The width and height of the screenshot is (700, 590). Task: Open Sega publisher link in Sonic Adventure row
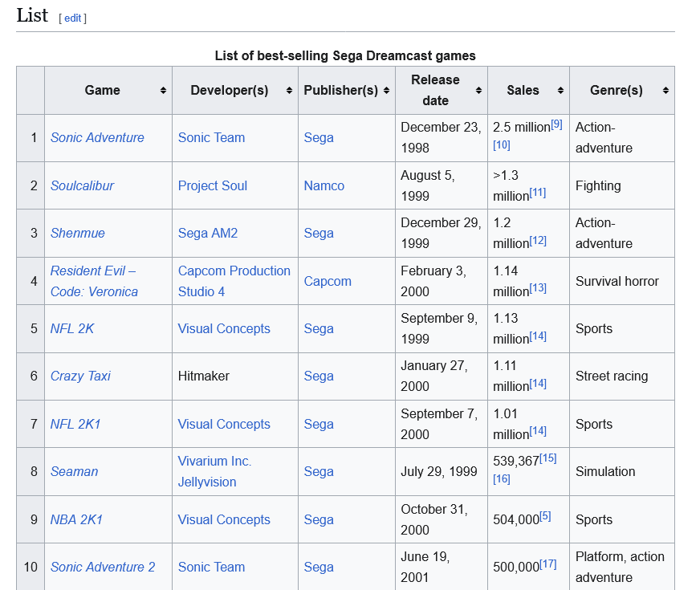(319, 137)
